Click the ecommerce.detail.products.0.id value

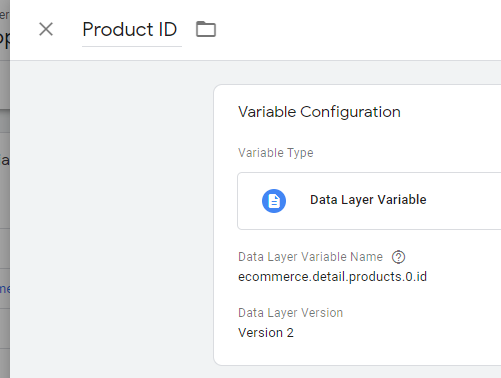coord(332,277)
